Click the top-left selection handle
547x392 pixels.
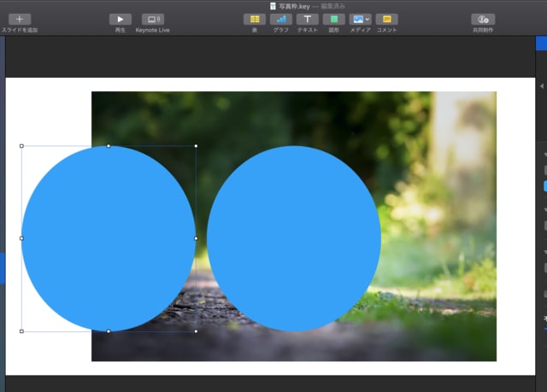(21, 146)
